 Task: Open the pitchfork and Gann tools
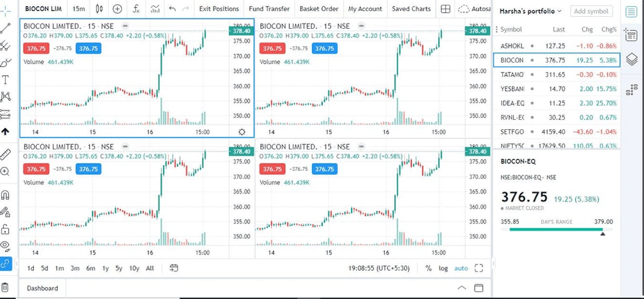pos(5,46)
